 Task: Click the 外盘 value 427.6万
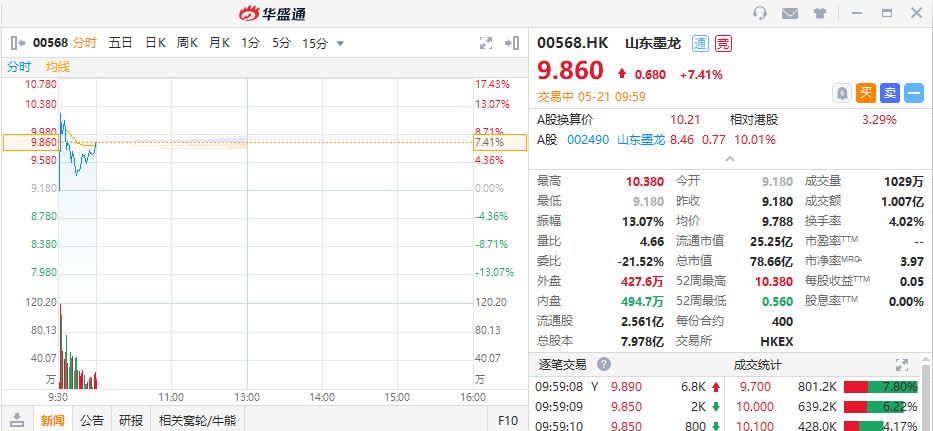coord(642,281)
